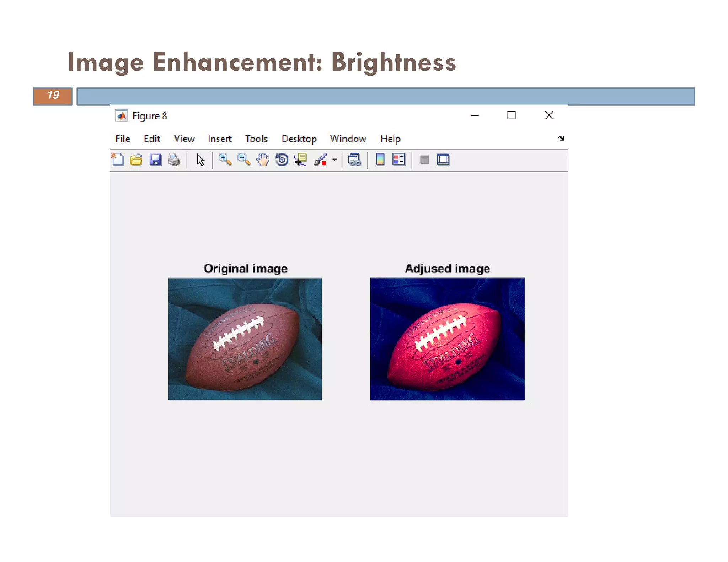
Task: Click the Adjusted image football picture
Action: pyautogui.click(x=447, y=339)
